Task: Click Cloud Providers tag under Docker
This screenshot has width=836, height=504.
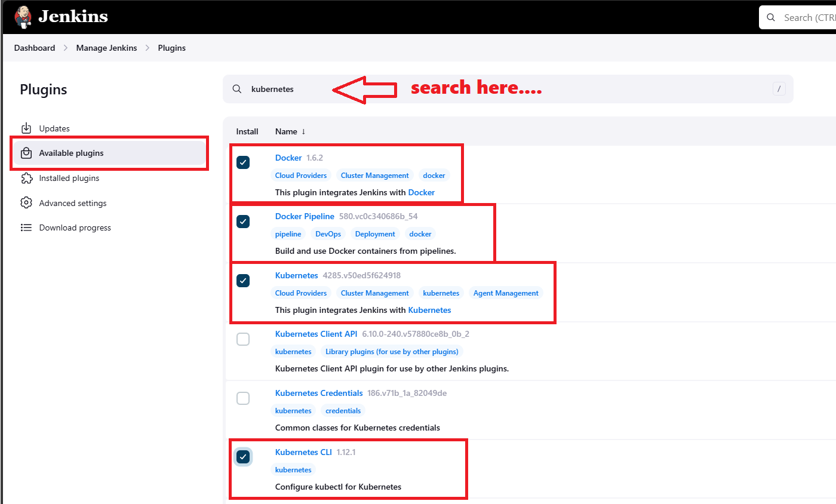Action: (301, 176)
